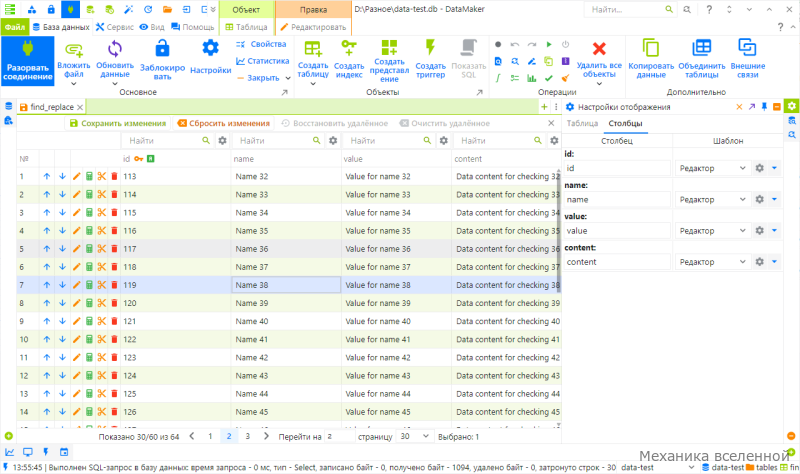This screenshot has width=800, height=474.
Task: Expand arrow under Удалить все объекты
Action: (599, 84)
